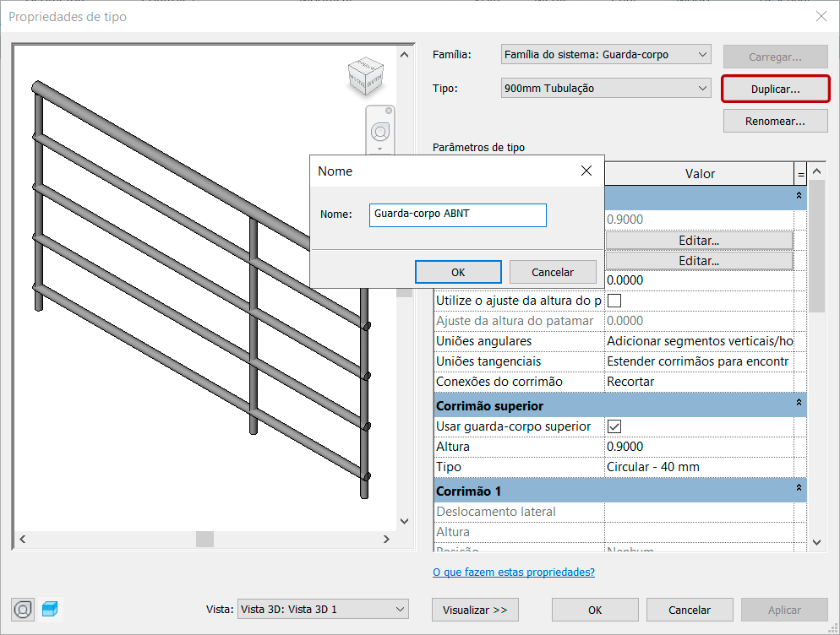Uncheck Usar guarda-corpo superior
Viewport: 840px width, 635px height.
click(x=615, y=426)
